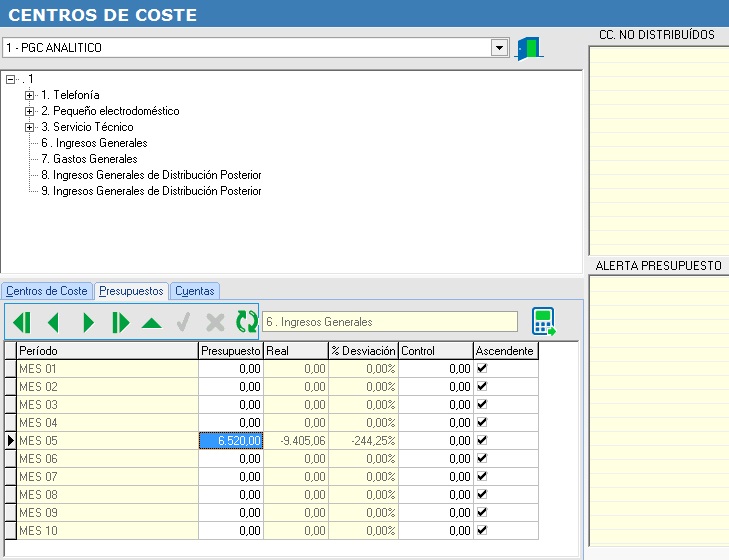The height and width of the screenshot is (560, 729).
Task: Click the Período column header
Action: tap(107, 351)
